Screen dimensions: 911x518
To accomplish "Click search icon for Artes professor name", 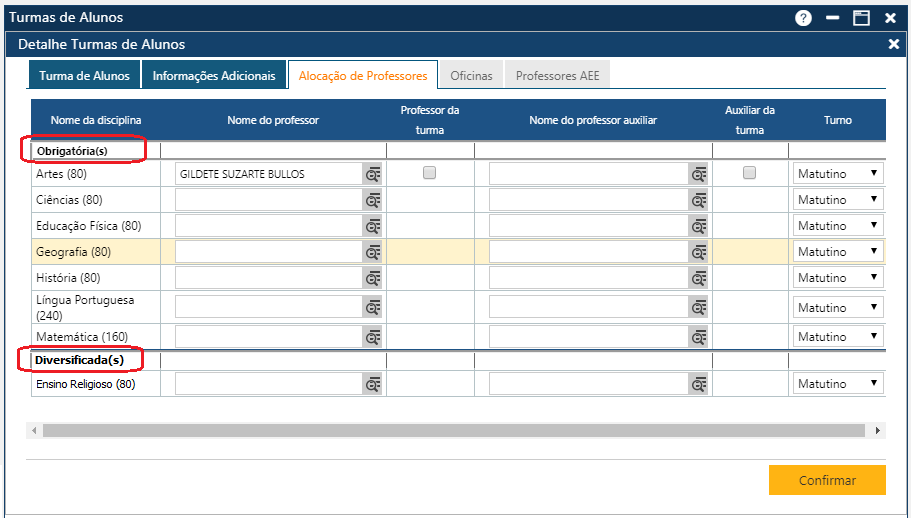I will pyautogui.click(x=372, y=174).
